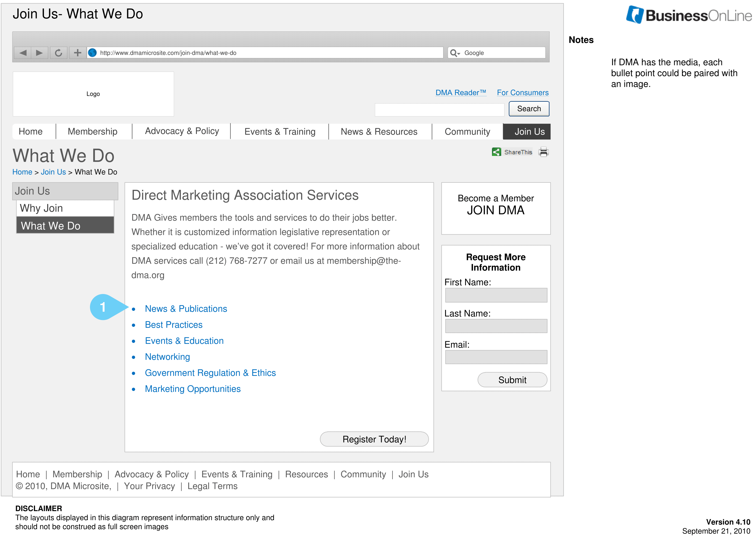Click Home in the footer

click(28, 474)
